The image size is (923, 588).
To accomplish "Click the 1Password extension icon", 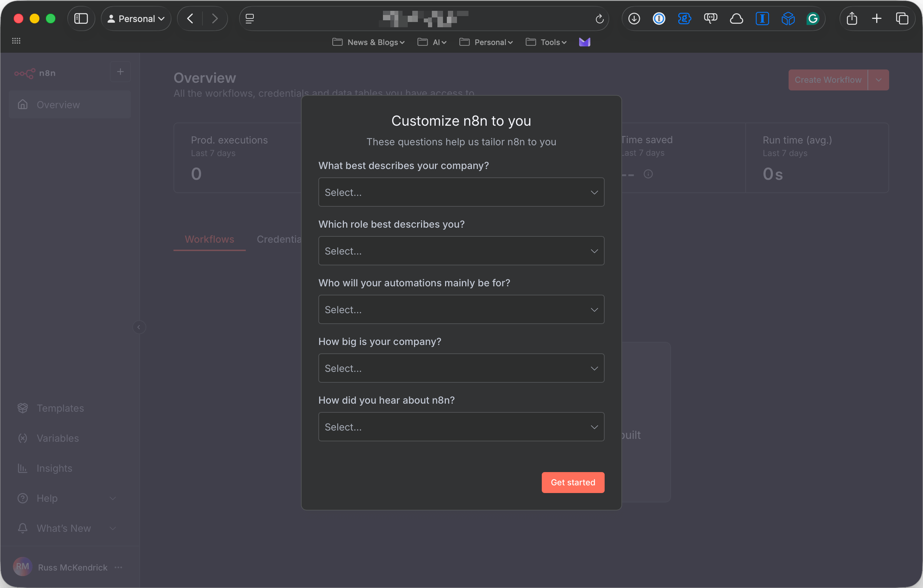I will point(659,19).
